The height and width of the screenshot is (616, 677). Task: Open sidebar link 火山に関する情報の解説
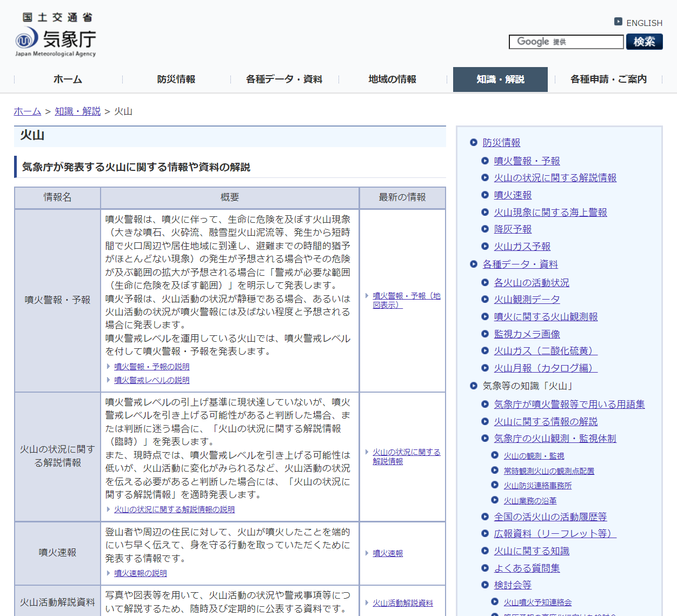[546, 422]
